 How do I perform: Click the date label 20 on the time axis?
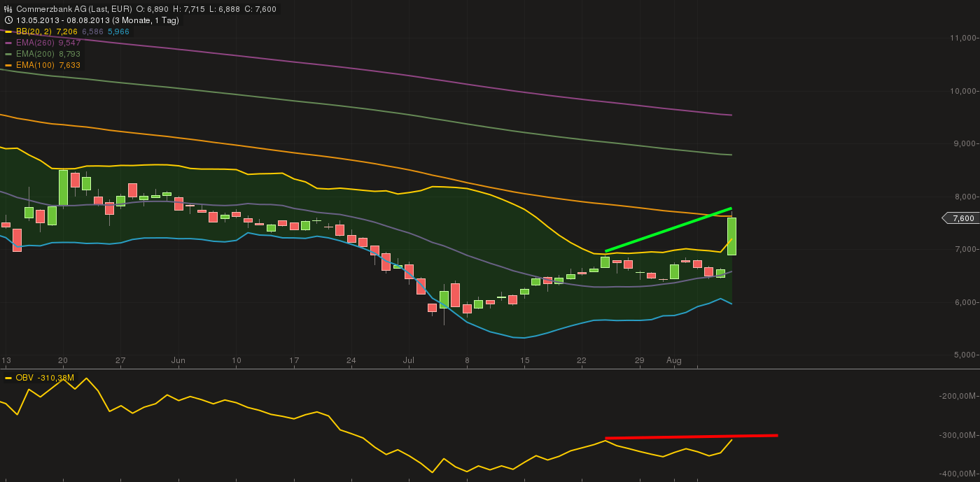click(x=62, y=360)
